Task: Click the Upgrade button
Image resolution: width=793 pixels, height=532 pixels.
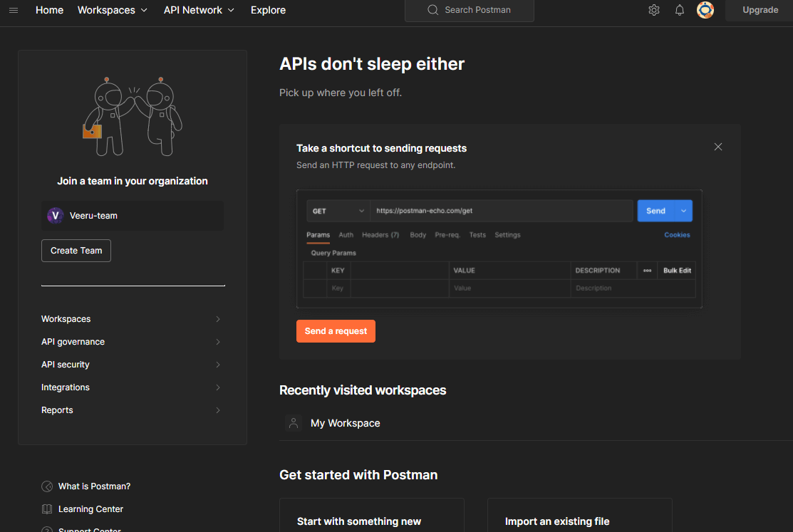Action: [760, 10]
